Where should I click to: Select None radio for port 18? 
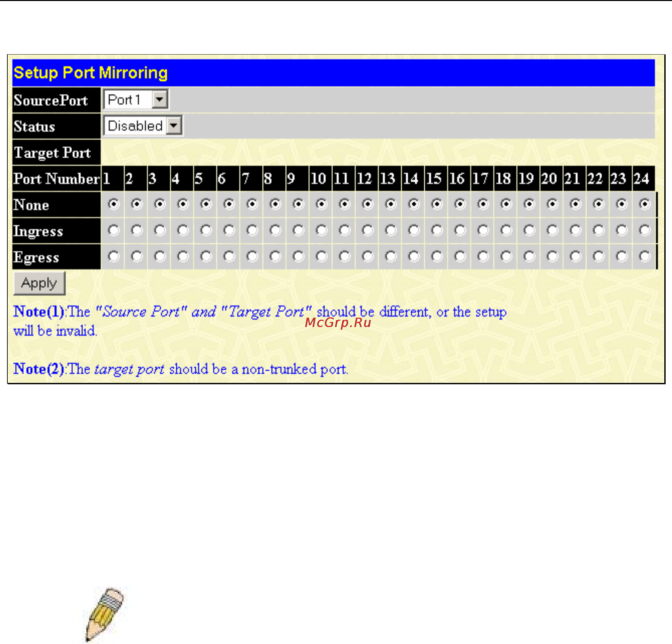[x=506, y=205]
